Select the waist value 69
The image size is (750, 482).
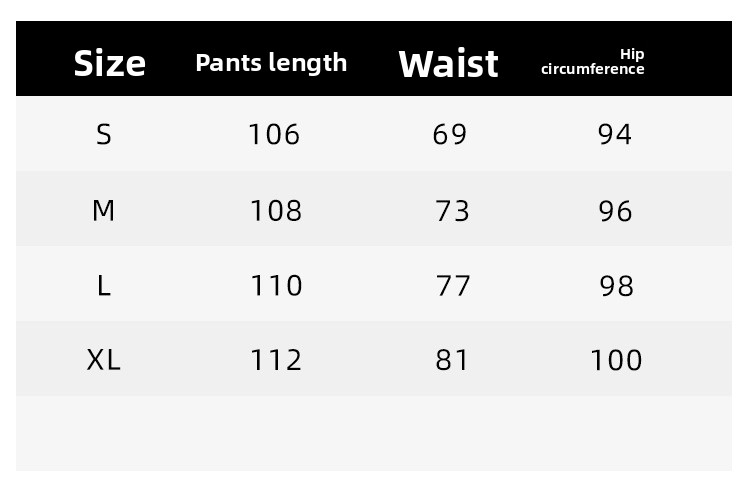tap(450, 134)
